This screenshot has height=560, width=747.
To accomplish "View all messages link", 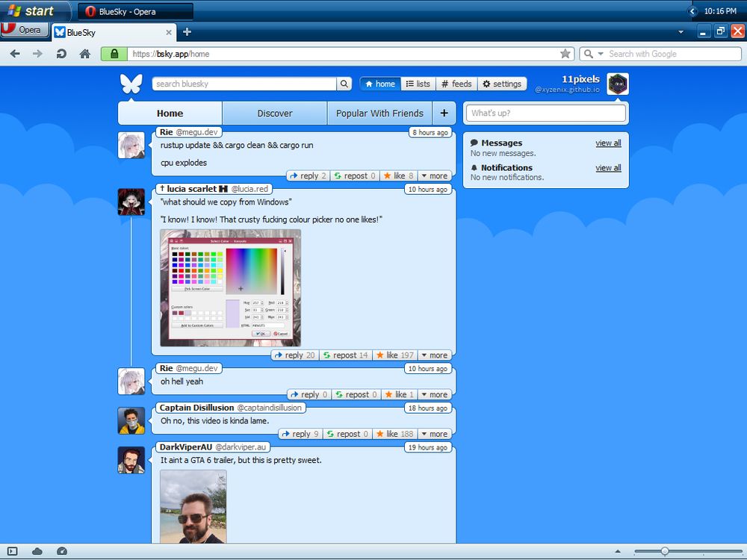I will pyautogui.click(x=608, y=143).
